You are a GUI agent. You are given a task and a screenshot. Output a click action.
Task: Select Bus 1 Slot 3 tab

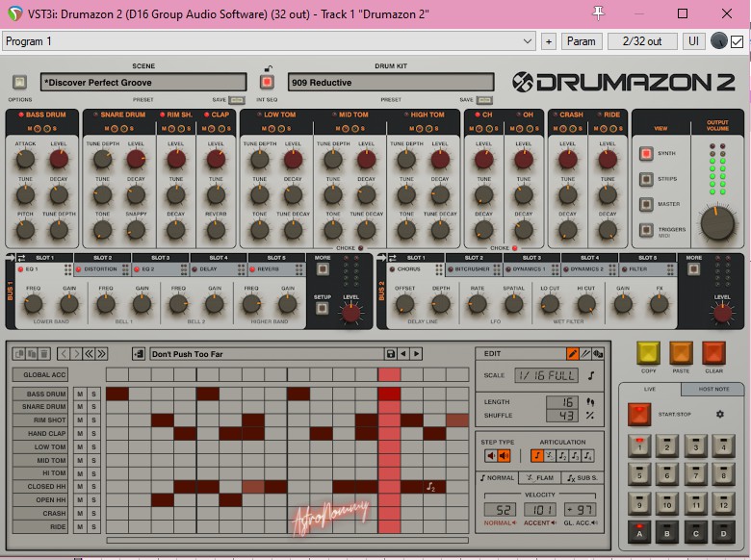pos(161,258)
